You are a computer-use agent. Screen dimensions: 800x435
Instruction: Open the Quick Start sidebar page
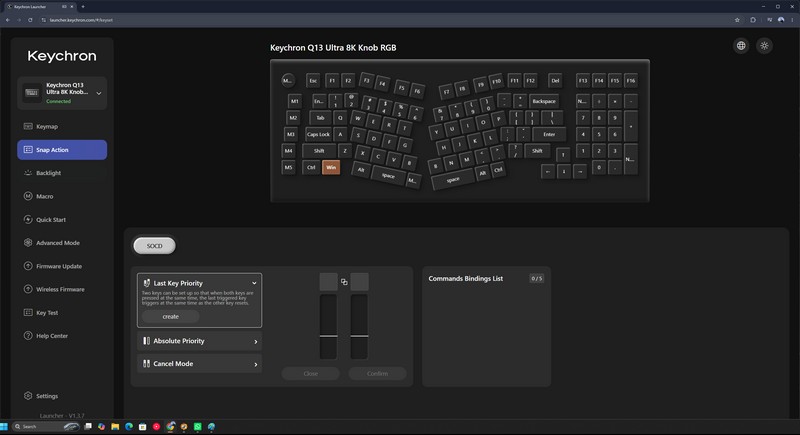tap(62, 220)
